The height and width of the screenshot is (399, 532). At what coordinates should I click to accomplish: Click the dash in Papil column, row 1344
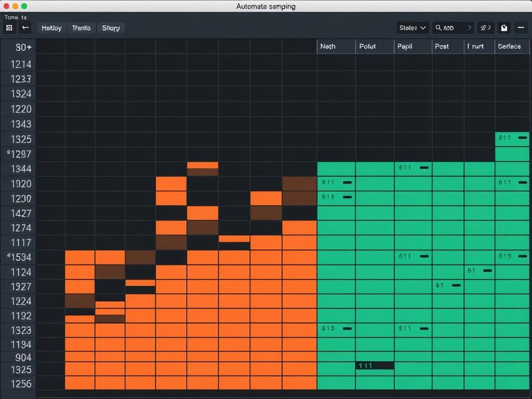[424, 168]
